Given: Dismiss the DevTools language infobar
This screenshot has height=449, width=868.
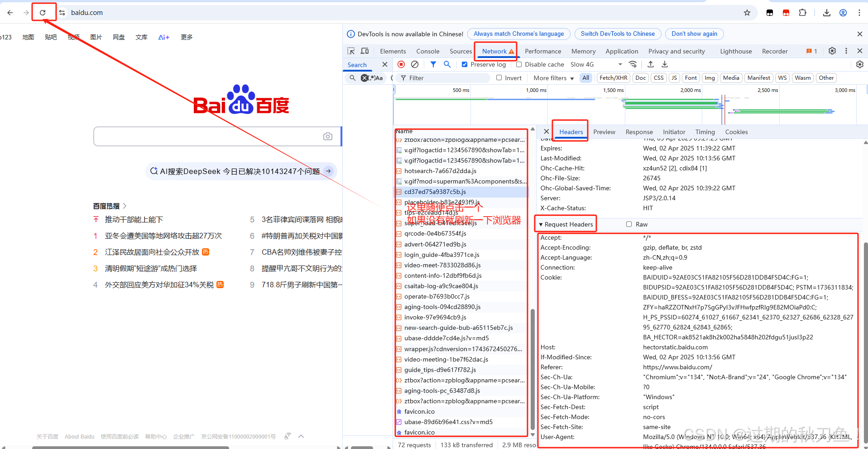Looking at the screenshot, I should click(x=860, y=34).
